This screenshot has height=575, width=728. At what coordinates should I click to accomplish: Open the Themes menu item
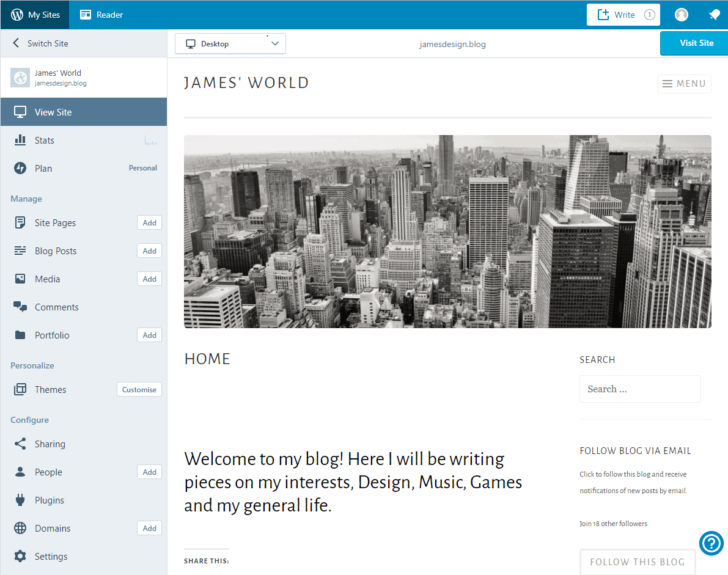click(51, 389)
